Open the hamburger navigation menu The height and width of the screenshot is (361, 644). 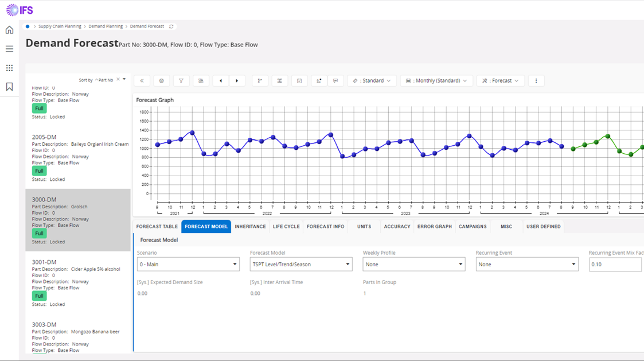coord(9,49)
